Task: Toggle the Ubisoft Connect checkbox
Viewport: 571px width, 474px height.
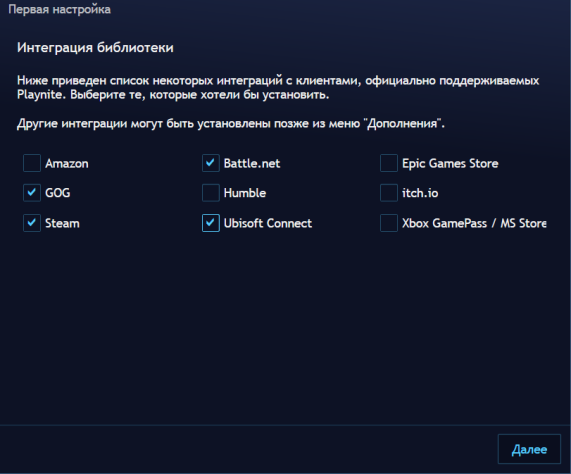Action: [x=211, y=223]
